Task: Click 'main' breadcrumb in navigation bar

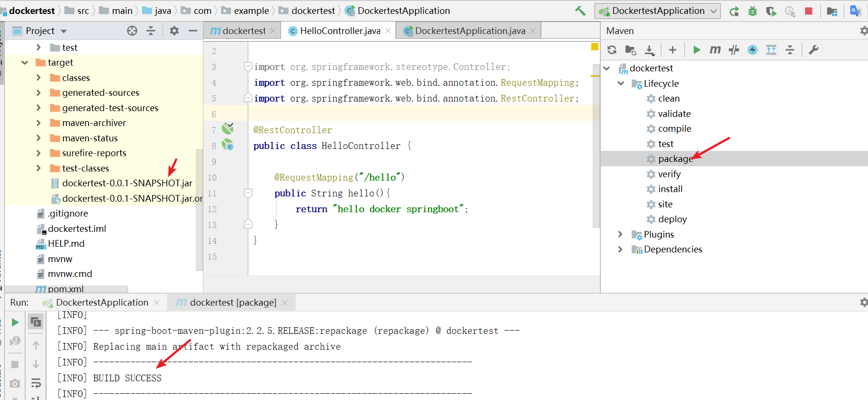Action: pyautogui.click(x=122, y=11)
